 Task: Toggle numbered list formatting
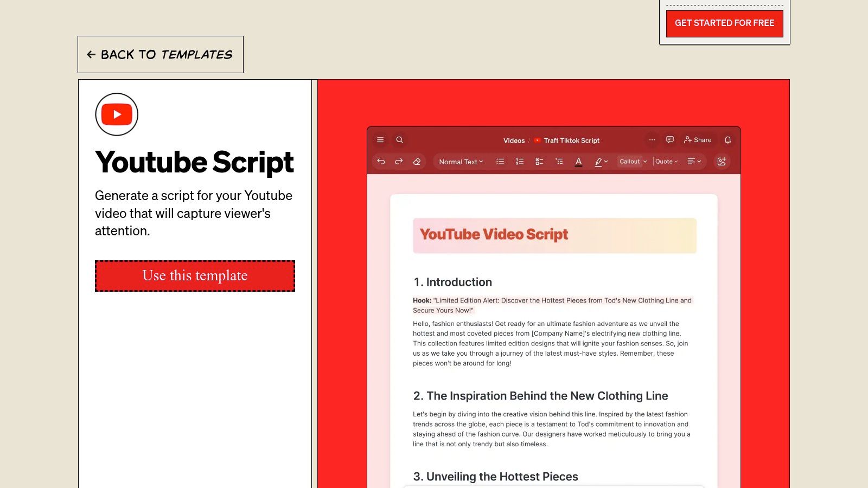(520, 162)
